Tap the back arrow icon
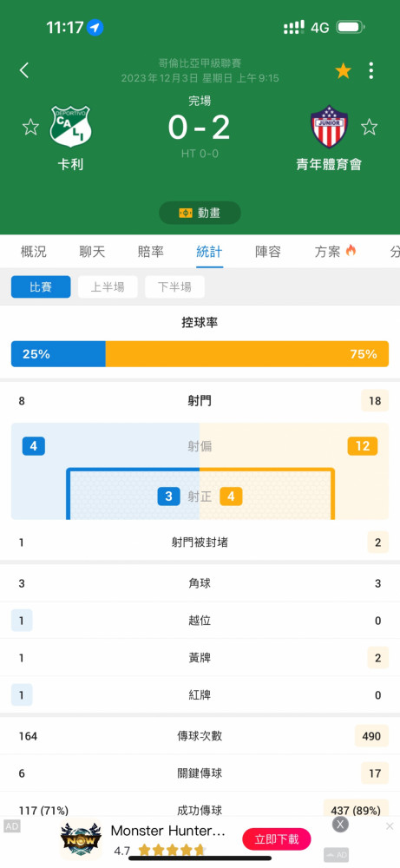 point(24,70)
